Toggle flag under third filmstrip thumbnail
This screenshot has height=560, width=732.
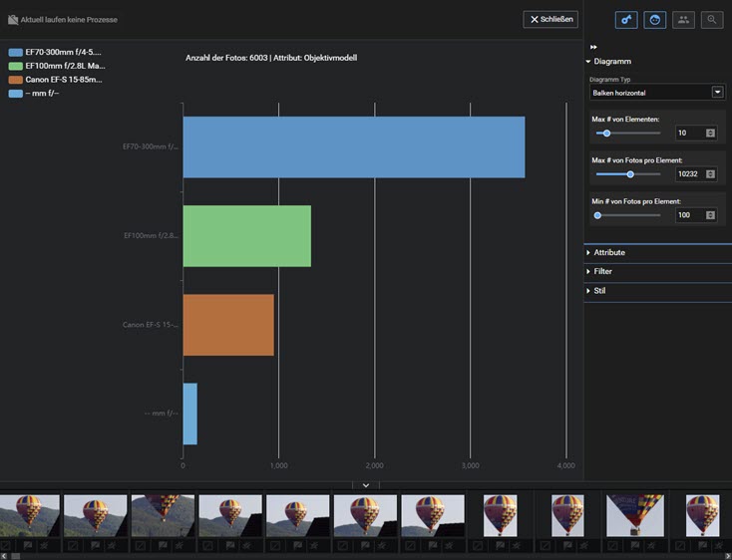pos(163,545)
